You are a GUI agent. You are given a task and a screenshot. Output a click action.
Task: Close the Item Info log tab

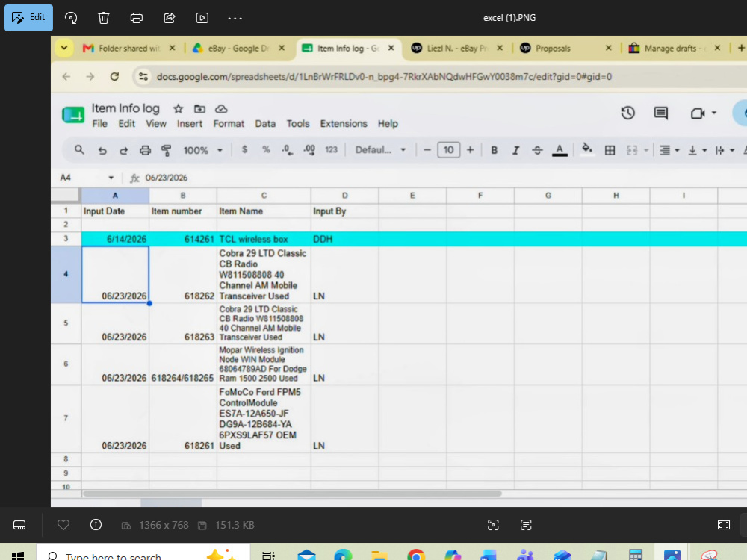click(x=391, y=48)
